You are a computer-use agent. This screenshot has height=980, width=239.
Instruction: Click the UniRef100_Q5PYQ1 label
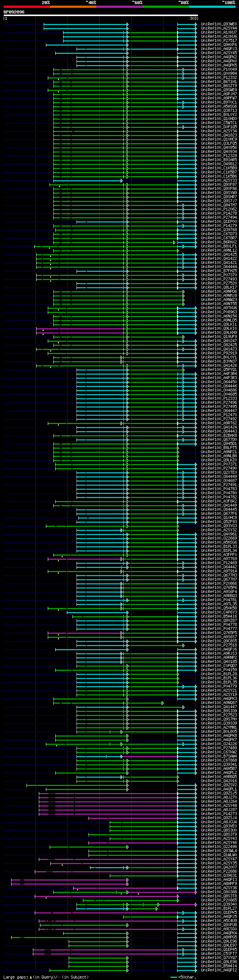tap(219, 369)
